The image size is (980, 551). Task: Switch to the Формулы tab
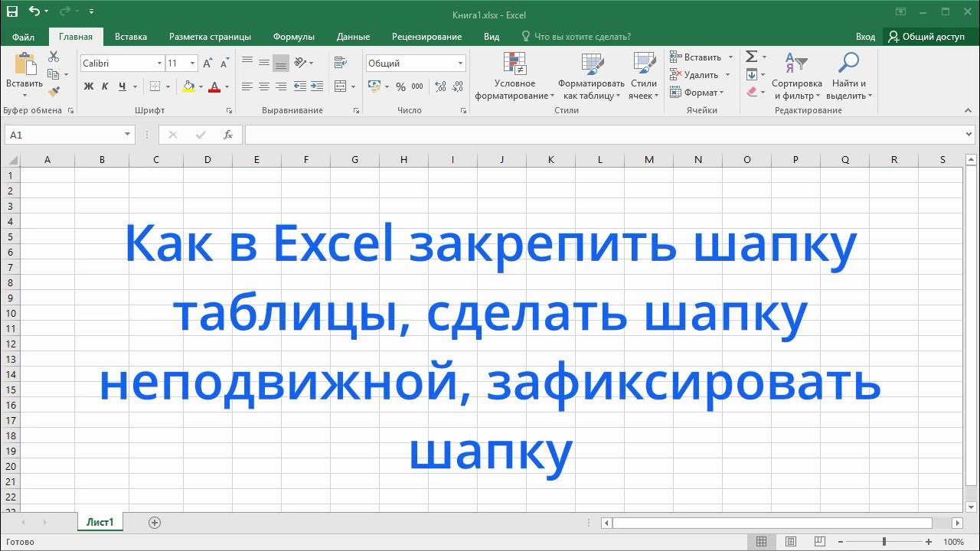293,37
